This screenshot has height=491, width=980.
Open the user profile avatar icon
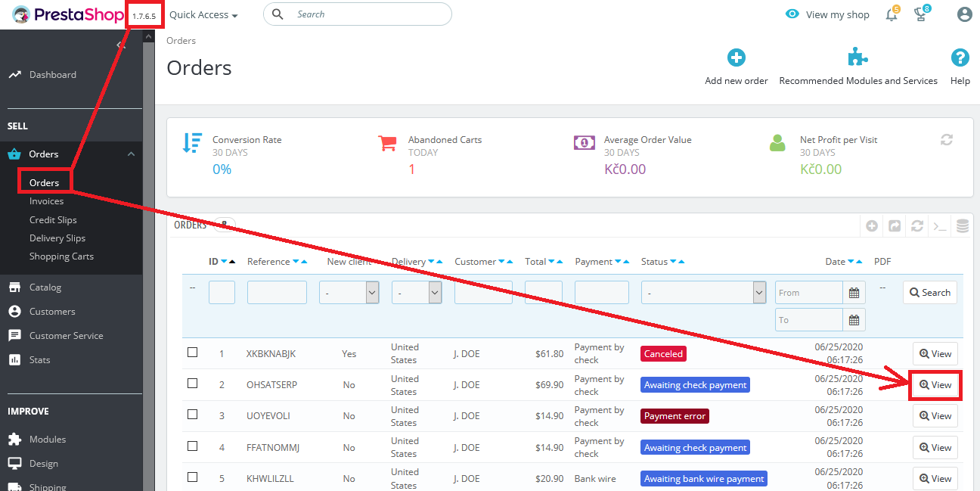coord(964,14)
